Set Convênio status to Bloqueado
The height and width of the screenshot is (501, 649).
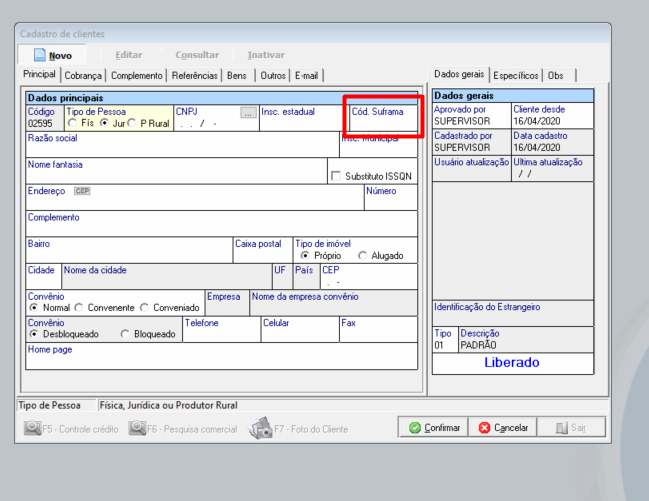(125, 334)
